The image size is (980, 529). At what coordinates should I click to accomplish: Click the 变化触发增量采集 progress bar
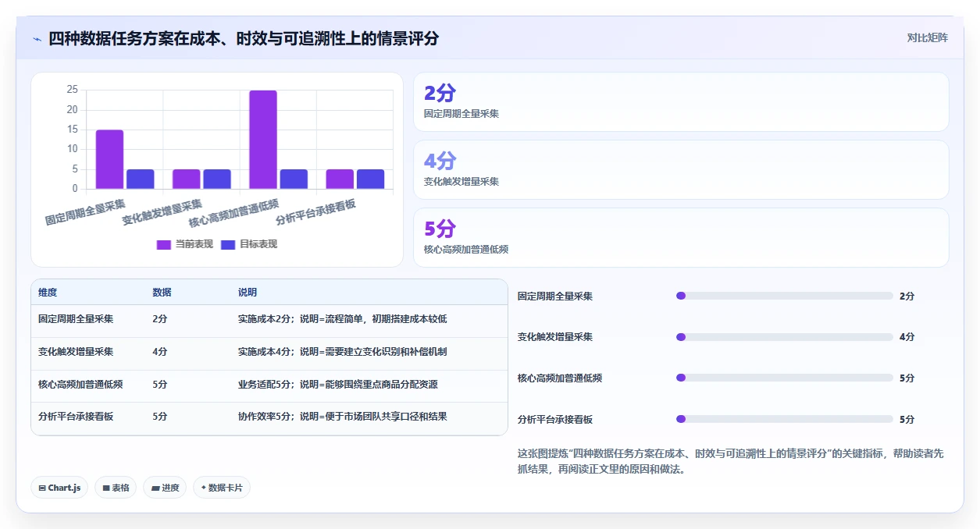point(784,337)
